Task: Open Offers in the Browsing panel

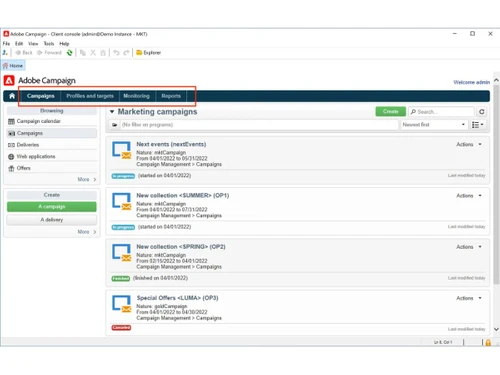Action: tap(52, 168)
